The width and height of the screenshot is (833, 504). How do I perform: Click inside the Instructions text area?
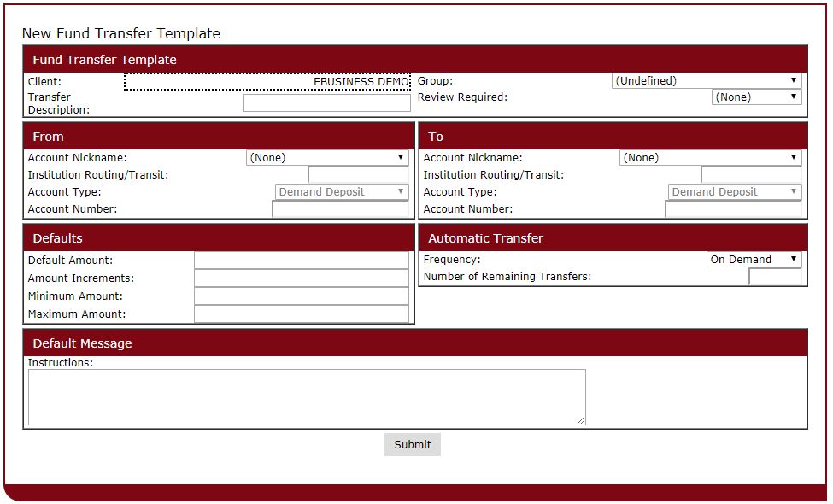[308, 396]
